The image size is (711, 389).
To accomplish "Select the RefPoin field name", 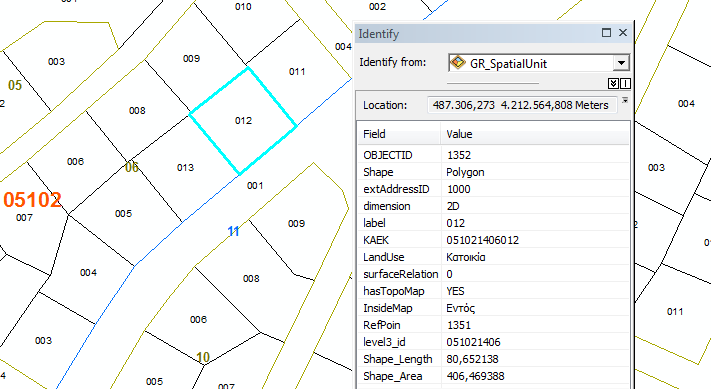I will coord(381,325).
